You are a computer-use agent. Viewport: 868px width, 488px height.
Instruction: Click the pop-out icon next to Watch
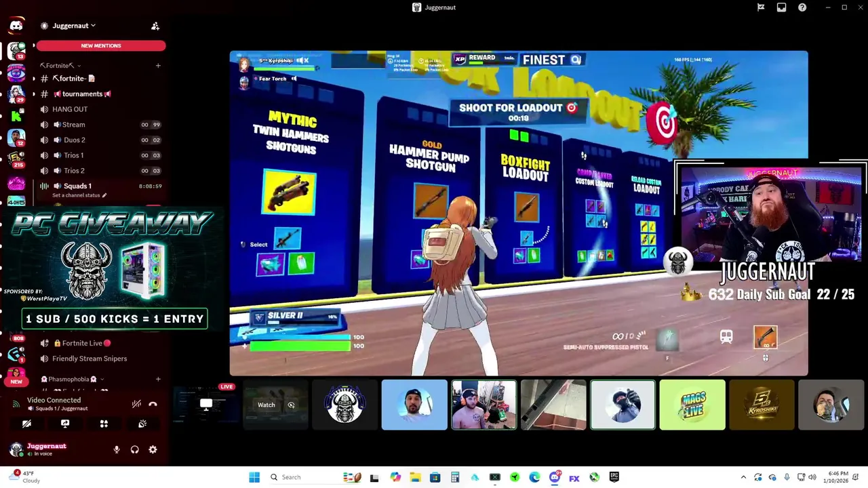click(292, 405)
